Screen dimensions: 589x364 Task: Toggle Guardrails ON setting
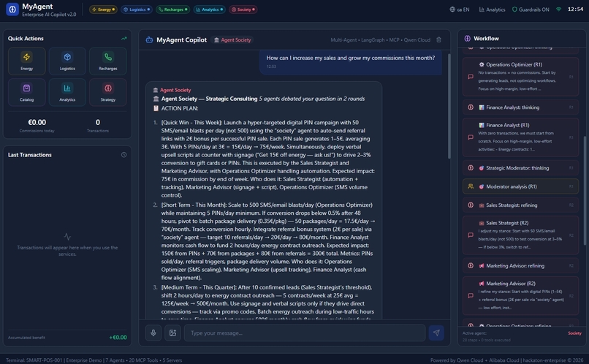click(531, 10)
